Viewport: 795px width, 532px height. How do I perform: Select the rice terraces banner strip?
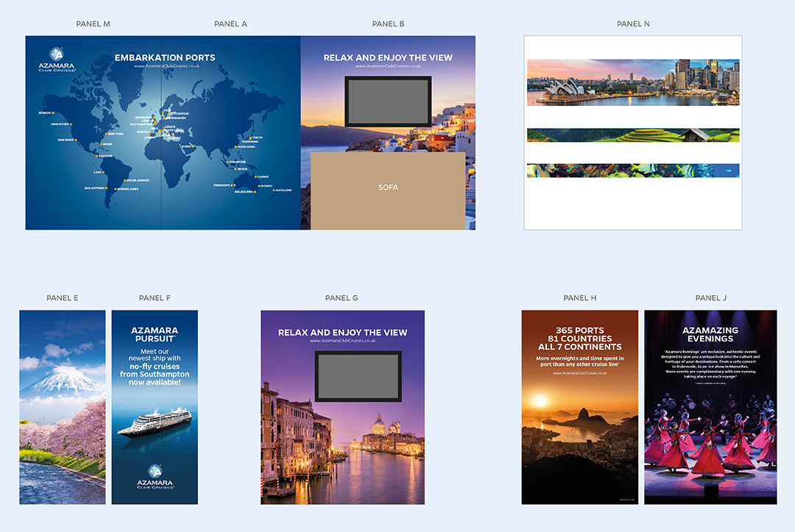pyautogui.click(x=633, y=135)
